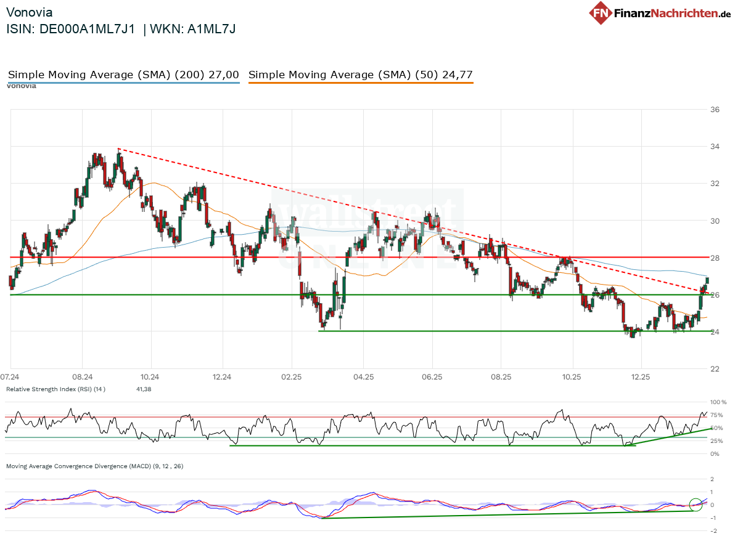Click the 24 price level on y-axis
This screenshot has height=560, width=735.
[715, 331]
